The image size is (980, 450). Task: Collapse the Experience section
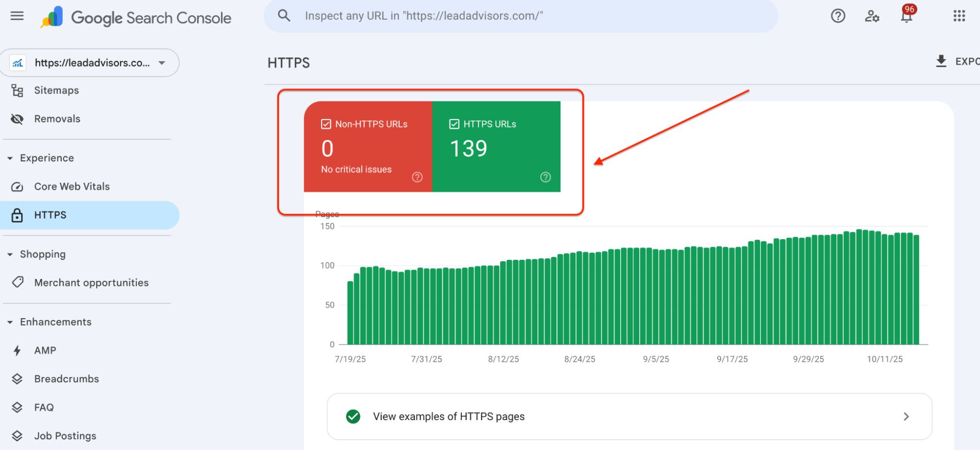pyautogui.click(x=10, y=158)
